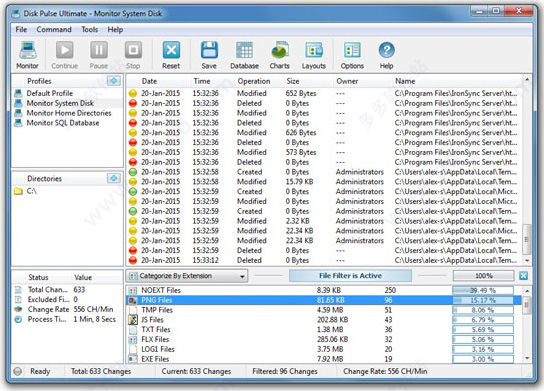Click the Ready status indicator icon
Screen dimensions: 544x391
click(18, 371)
